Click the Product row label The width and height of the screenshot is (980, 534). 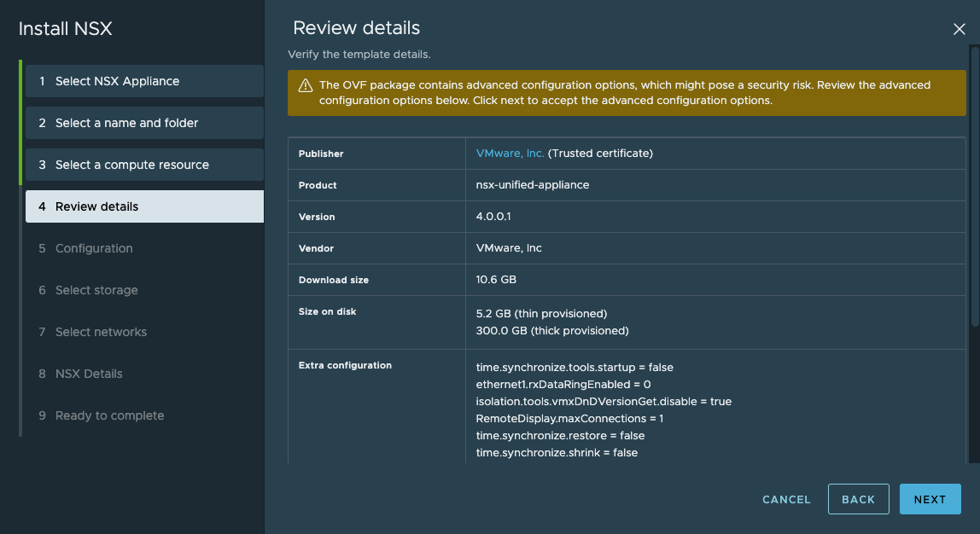coord(318,185)
